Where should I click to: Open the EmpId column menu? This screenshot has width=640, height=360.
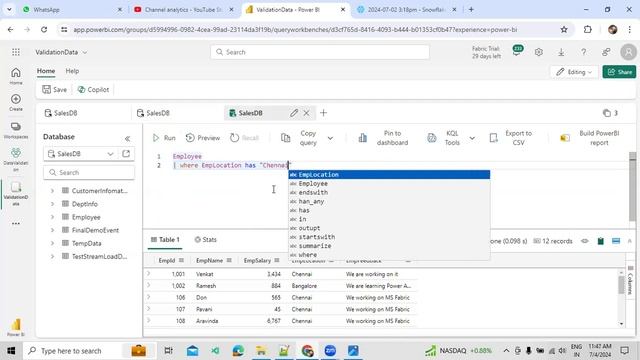coord(181,260)
